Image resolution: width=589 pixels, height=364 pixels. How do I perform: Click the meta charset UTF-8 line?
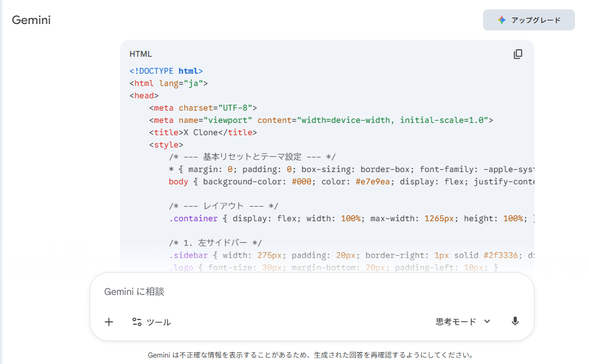[x=203, y=108]
